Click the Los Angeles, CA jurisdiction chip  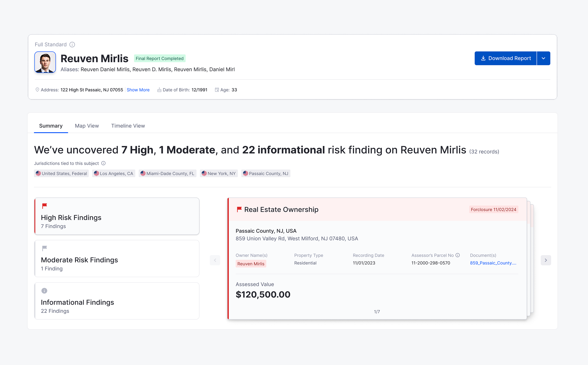(114, 174)
